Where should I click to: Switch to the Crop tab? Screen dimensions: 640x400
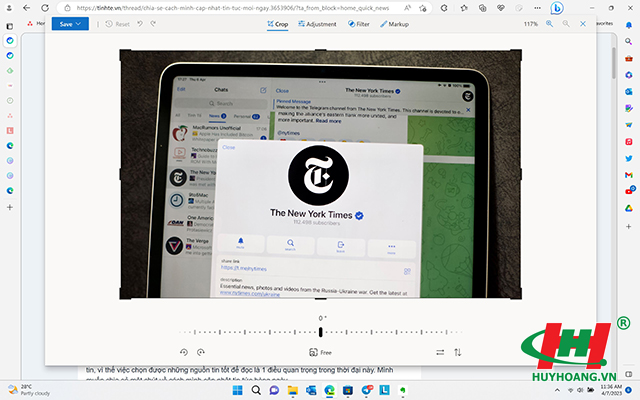278,24
